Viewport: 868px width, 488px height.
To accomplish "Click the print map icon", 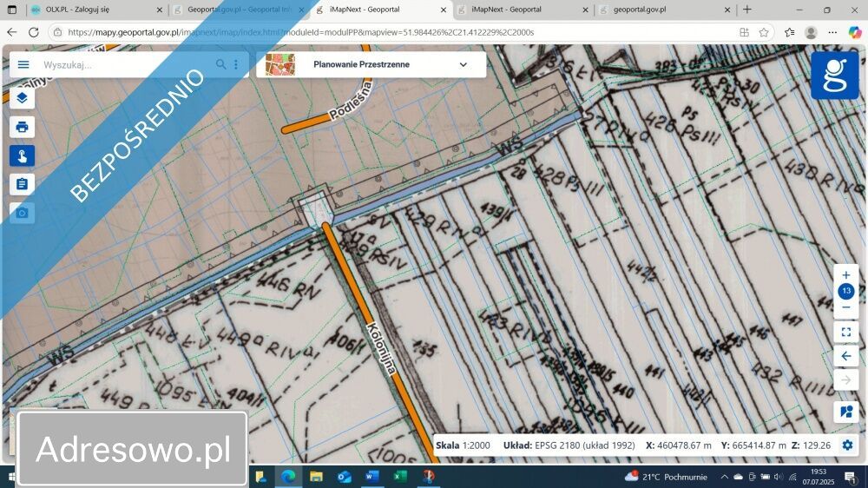I will (x=23, y=127).
